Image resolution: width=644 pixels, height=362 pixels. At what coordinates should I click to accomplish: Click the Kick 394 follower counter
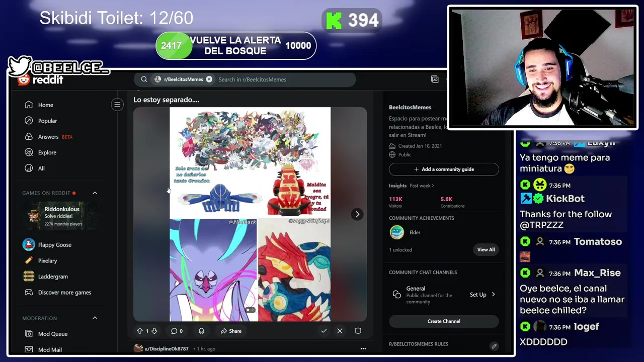tap(352, 21)
